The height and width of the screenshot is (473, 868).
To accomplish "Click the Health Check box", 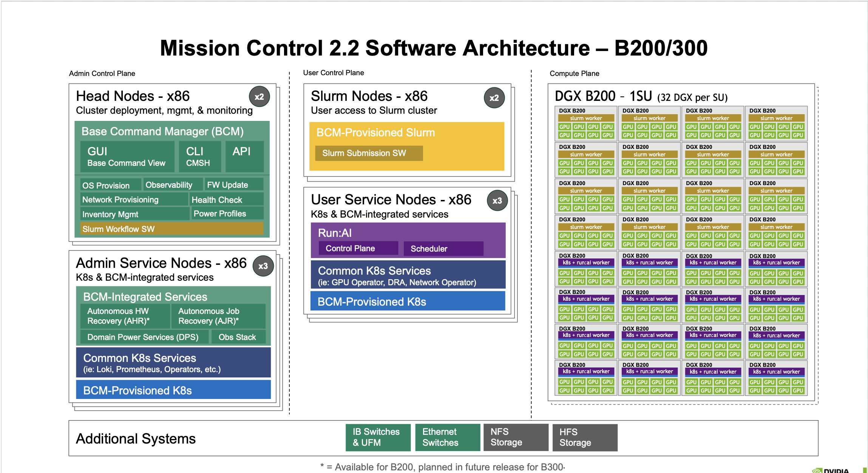I will tap(226, 199).
